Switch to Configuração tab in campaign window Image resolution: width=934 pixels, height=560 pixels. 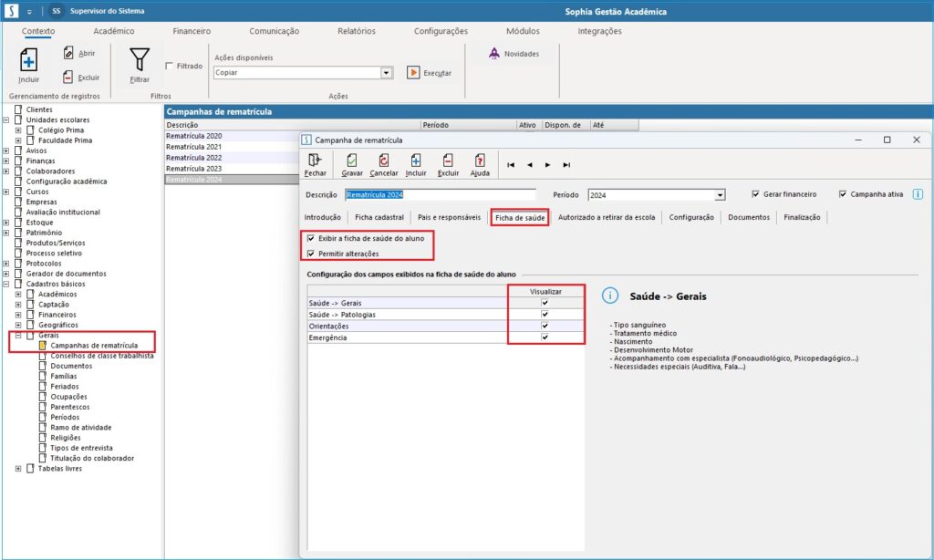click(691, 217)
